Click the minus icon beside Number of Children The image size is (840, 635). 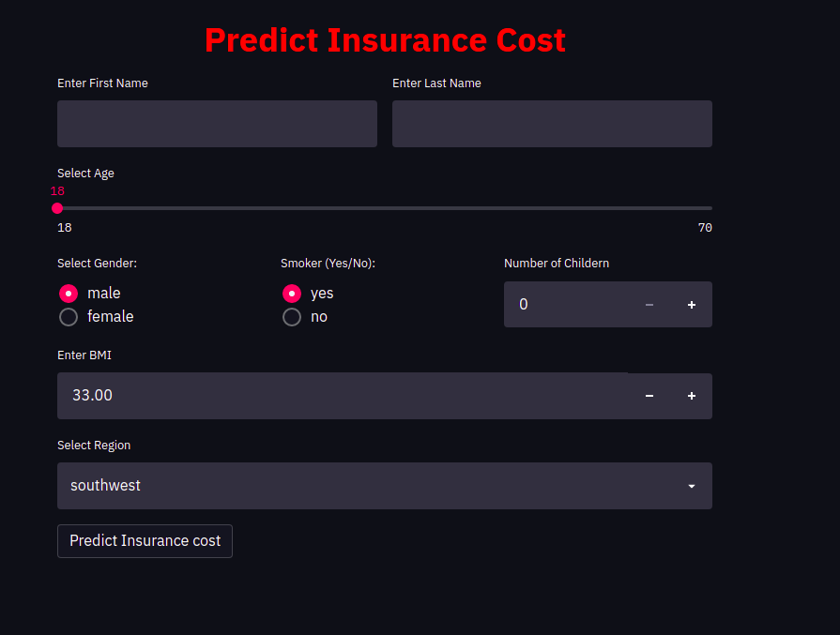pyautogui.click(x=649, y=304)
